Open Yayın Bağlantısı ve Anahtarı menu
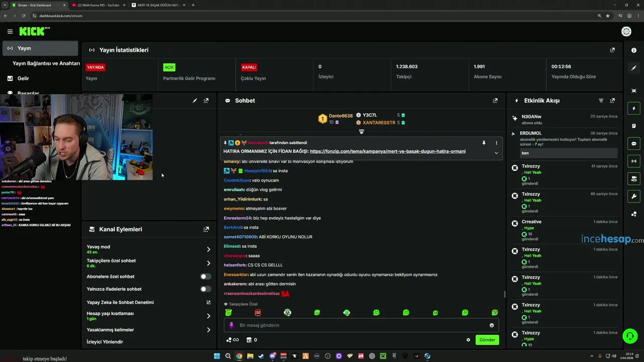The image size is (644, 362). click(46, 63)
